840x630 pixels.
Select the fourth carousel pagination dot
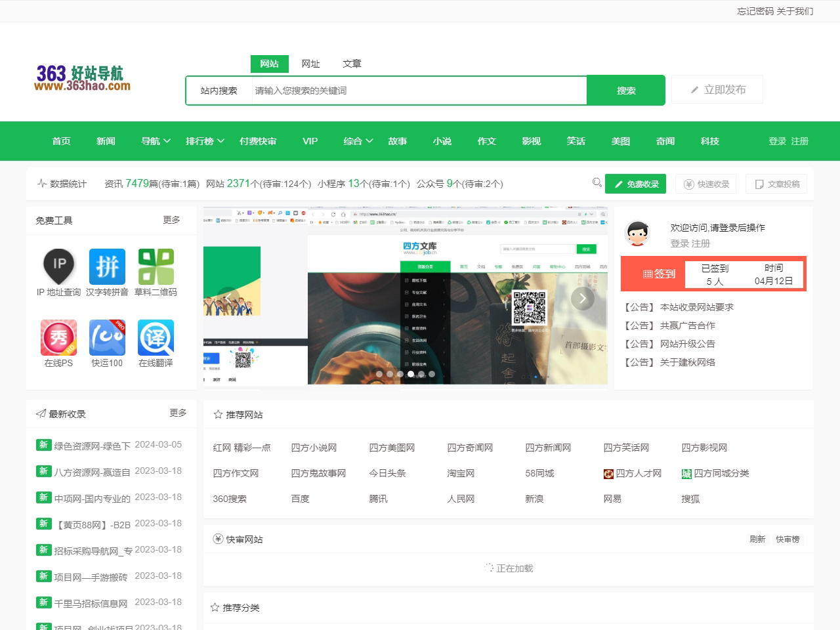[x=411, y=374]
